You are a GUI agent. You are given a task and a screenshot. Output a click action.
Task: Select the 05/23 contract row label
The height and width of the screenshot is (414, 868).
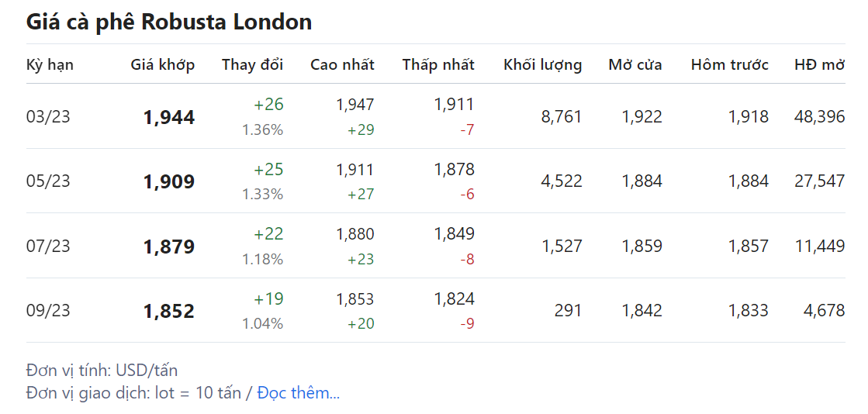(x=48, y=181)
